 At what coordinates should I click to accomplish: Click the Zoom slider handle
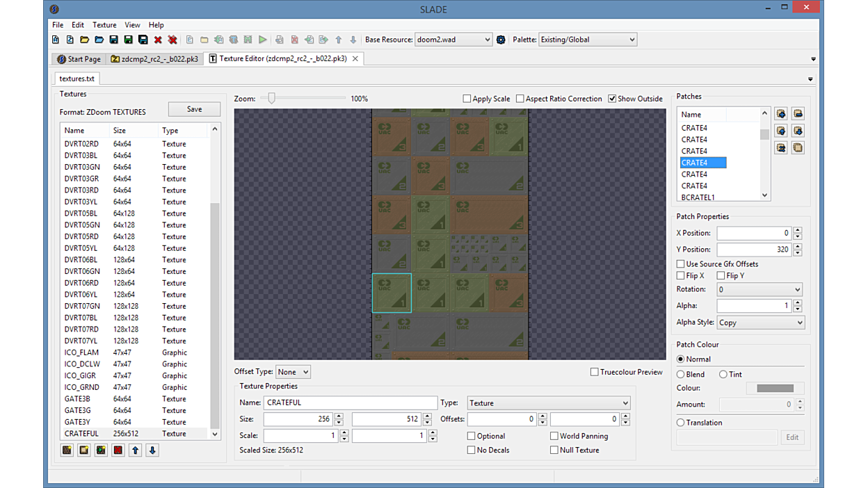click(x=272, y=99)
